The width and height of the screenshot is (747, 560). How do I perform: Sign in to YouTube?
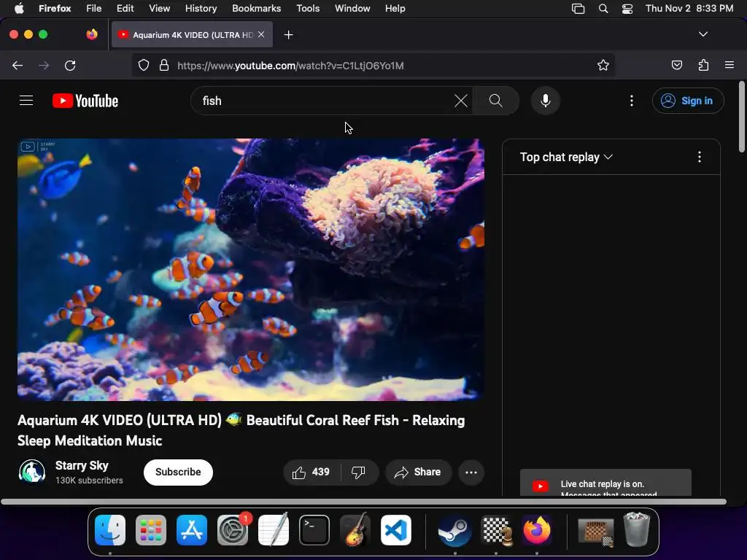(688, 101)
